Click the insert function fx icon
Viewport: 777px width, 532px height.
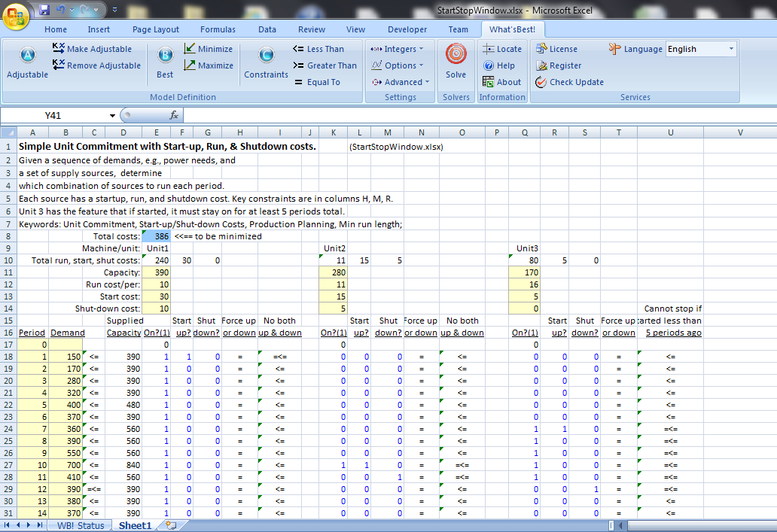[173, 115]
